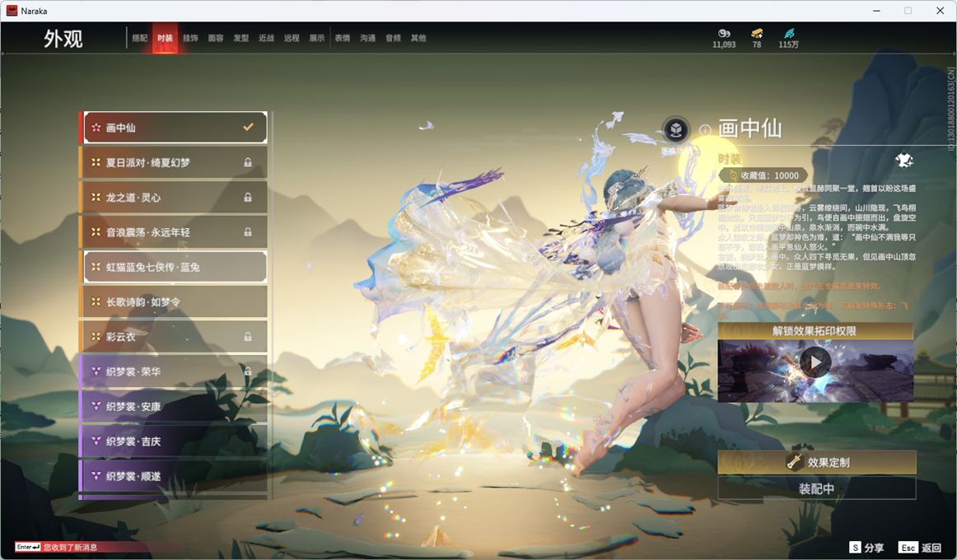Viewport: 957px width, 560px height.
Task: Click the 装配中 button
Action: click(817, 488)
